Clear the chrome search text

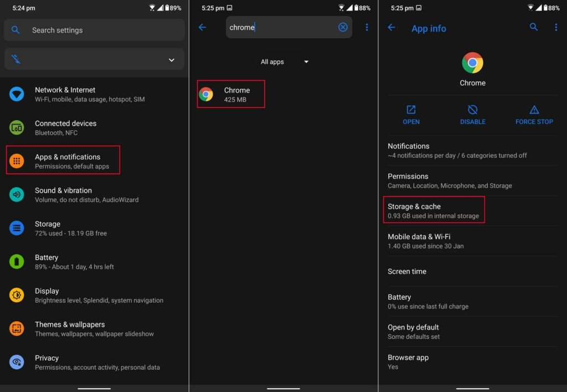343,27
